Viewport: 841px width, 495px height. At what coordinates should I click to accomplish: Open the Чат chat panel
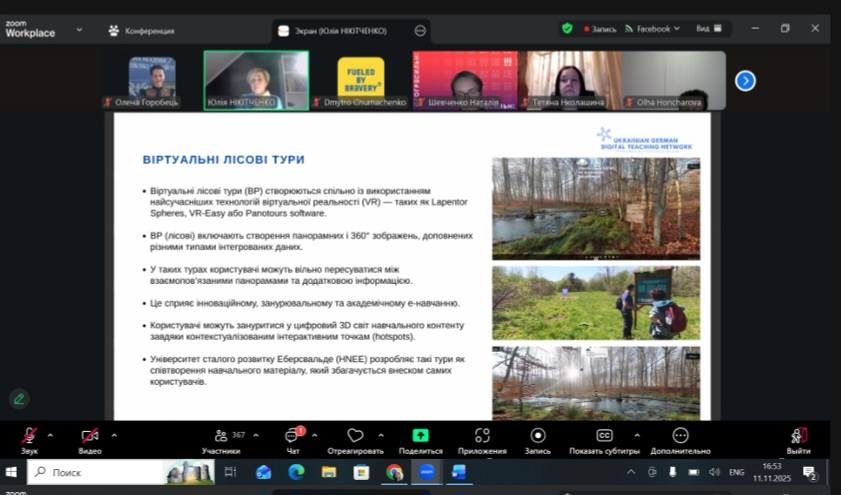[292, 436]
